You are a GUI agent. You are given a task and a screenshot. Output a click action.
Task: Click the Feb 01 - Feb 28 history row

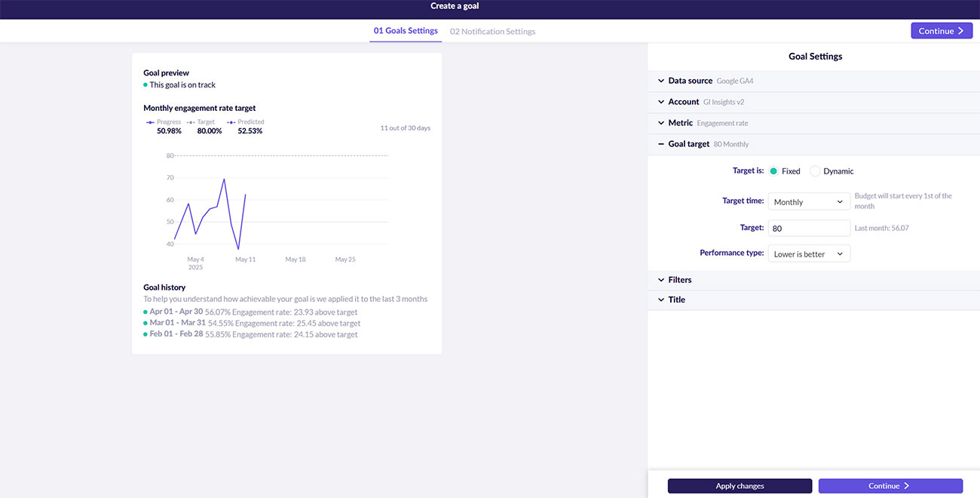point(250,334)
